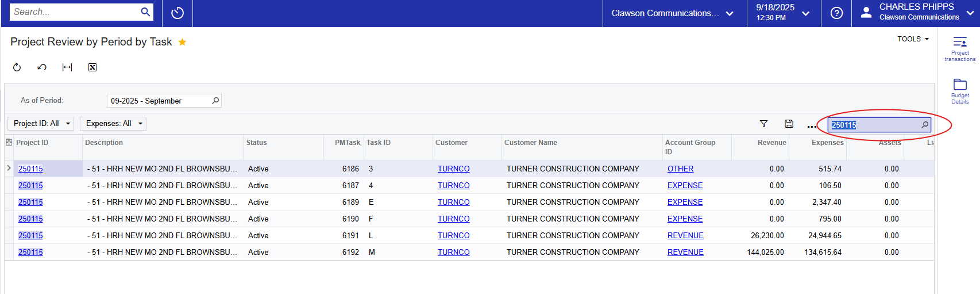The height and width of the screenshot is (294, 980).
Task: Open the CHARLES PHIPPS user menu
Action: coord(918,13)
